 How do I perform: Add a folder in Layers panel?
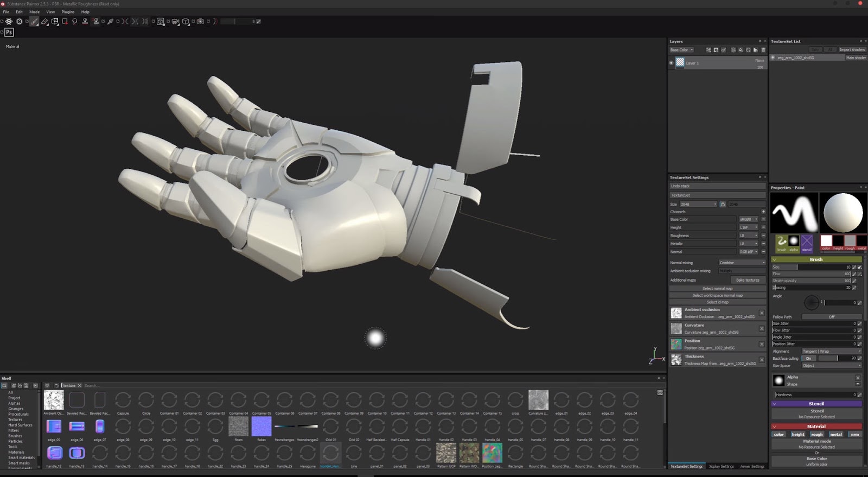pos(756,50)
